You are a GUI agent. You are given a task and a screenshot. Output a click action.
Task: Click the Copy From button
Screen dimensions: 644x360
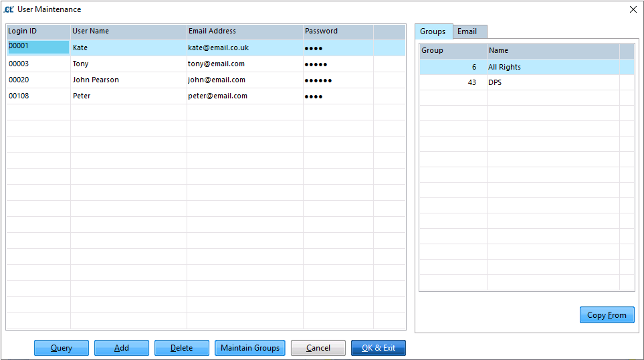(607, 314)
